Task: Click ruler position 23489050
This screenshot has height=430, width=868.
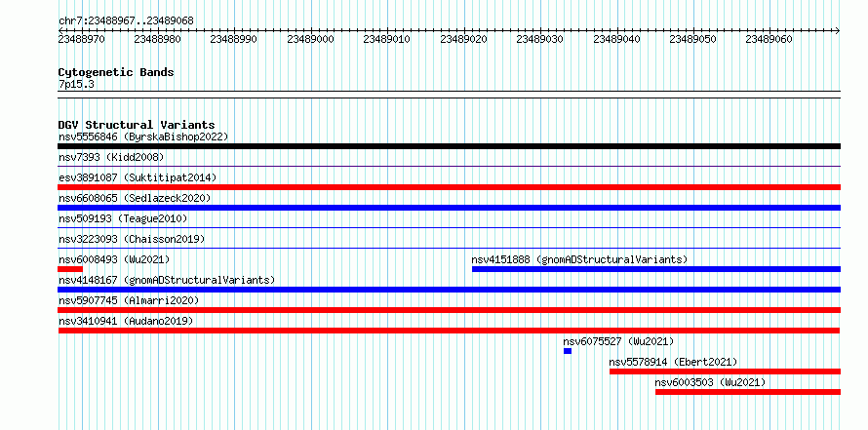Action: click(692, 39)
